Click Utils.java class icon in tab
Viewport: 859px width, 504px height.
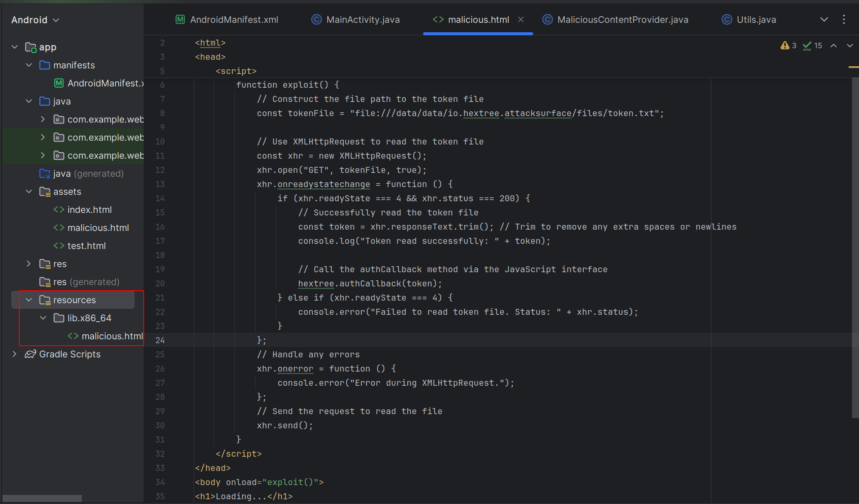coord(727,19)
